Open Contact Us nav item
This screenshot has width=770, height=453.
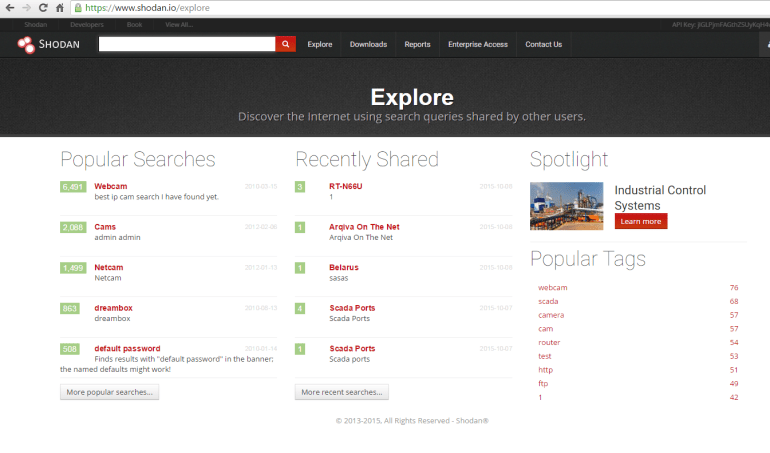coord(544,44)
